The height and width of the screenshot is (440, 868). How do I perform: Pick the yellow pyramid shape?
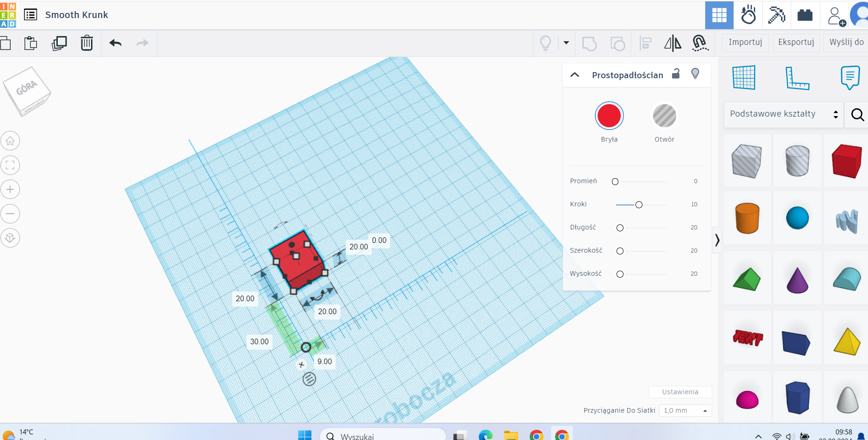click(847, 342)
